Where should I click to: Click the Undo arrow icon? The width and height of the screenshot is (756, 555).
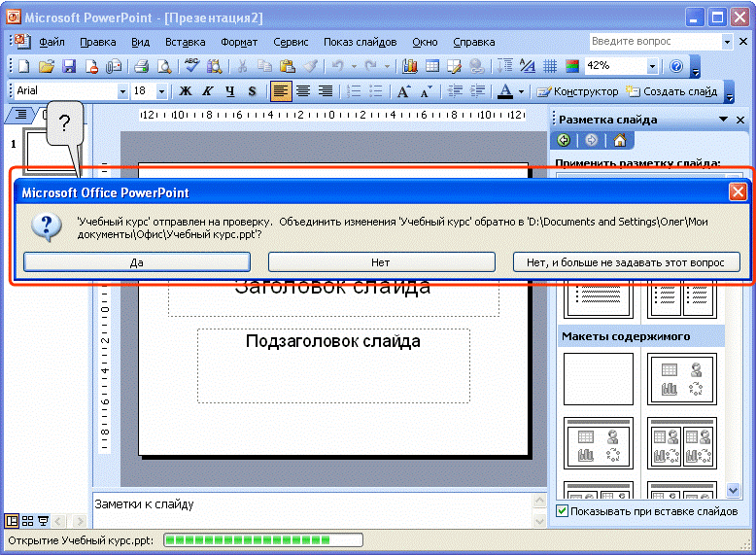[337, 66]
